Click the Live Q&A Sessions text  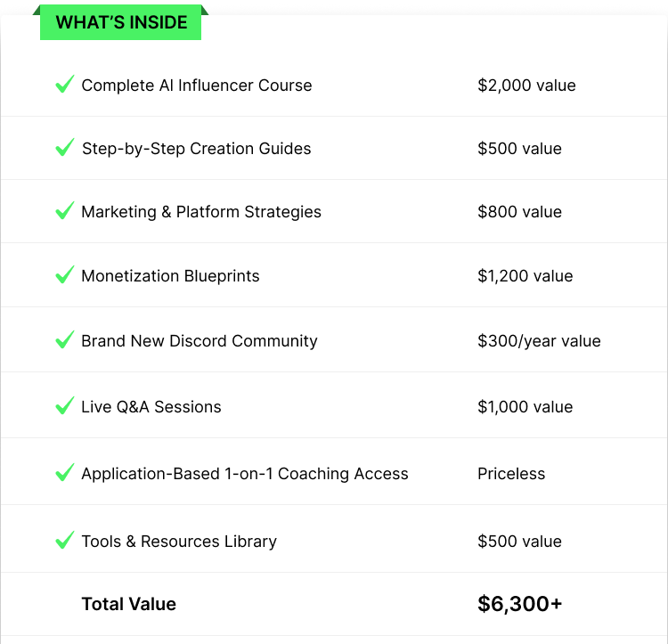tap(151, 407)
